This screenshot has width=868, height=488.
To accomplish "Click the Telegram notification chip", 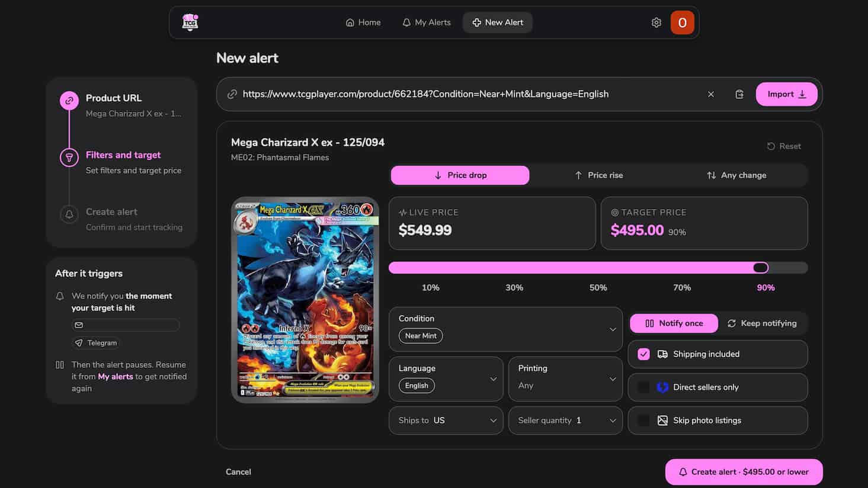I will pos(96,343).
